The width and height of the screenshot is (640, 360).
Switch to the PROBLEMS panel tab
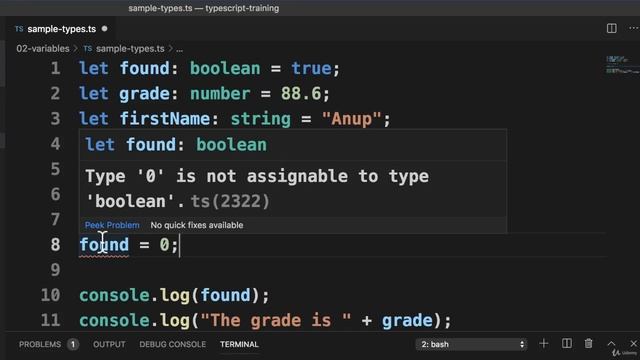tap(40, 344)
